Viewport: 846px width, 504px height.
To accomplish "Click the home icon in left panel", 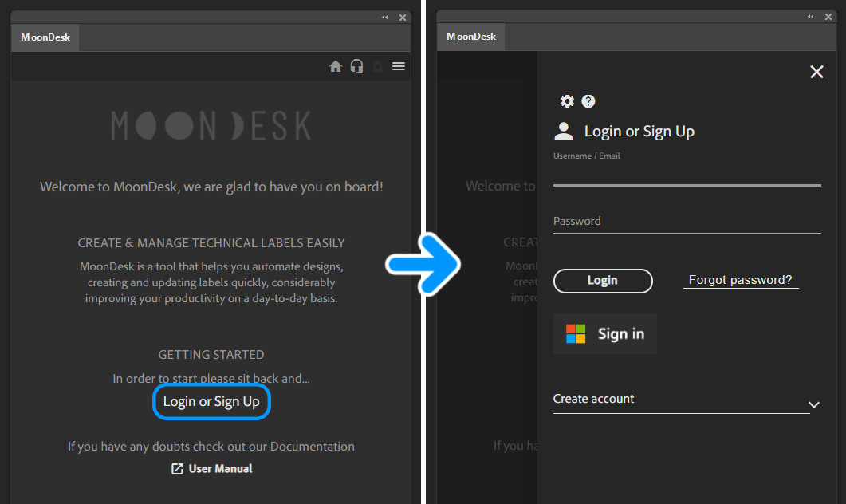I will (336, 66).
